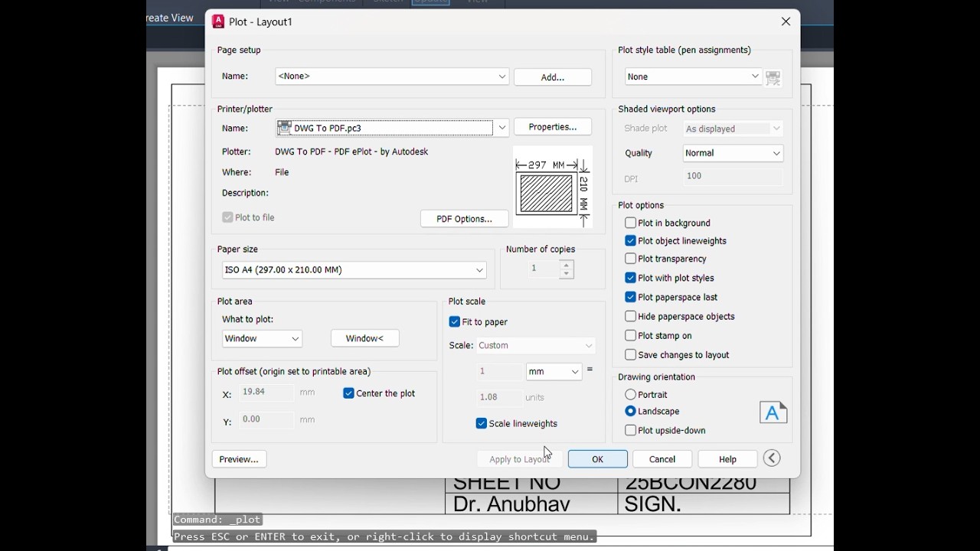Enable Plot upside-down checkbox
The image size is (980, 551).
(x=630, y=430)
